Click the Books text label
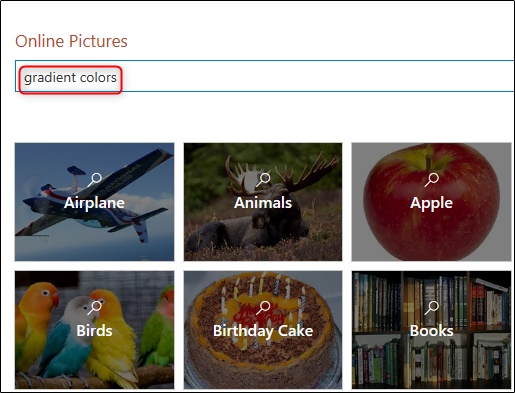Image resolution: width=515 pixels, height=393 pixels. pyautogui.click(x=432, y=331)
